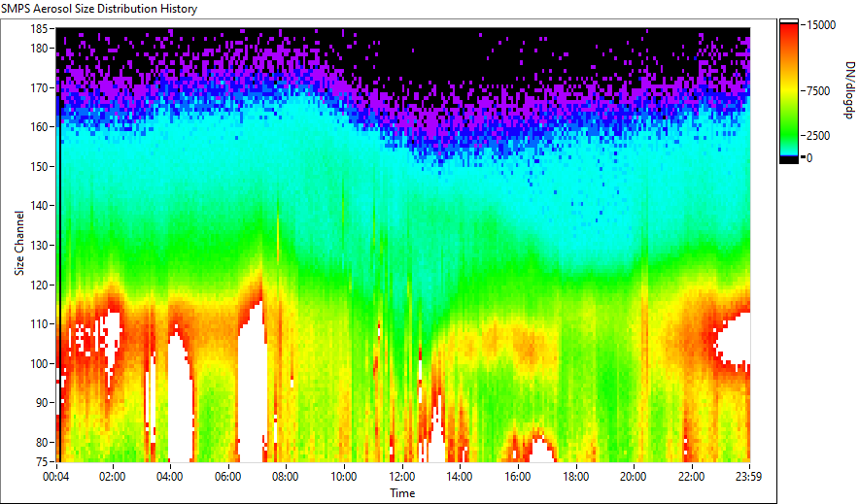Click the 90 size channel axis label
Image resolution: width=859 pixels, height=504 pixels.
coord(42,403)
